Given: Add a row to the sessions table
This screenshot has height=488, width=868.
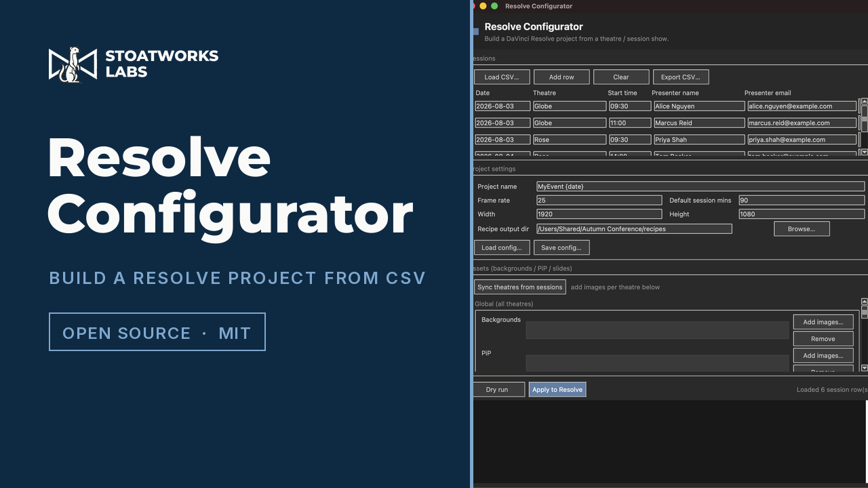Looking at the screenshot, I should point(561,77).
